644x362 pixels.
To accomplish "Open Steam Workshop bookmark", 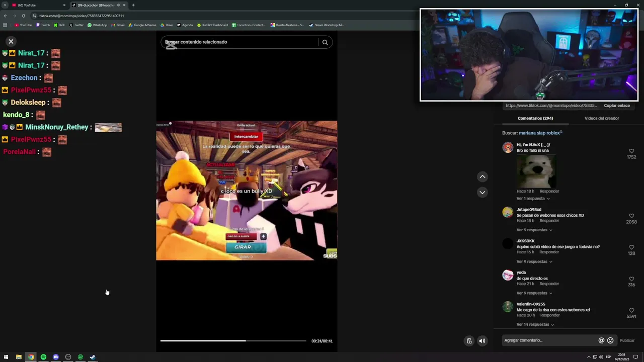I will click(x=326, y=25).
